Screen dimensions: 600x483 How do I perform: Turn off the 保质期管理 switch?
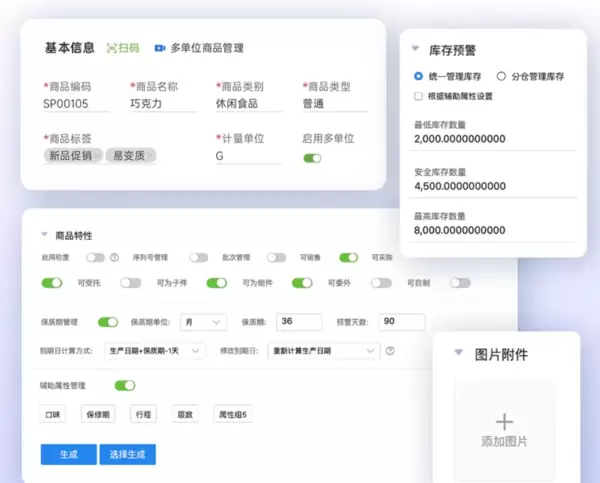[x=106, y=322]
